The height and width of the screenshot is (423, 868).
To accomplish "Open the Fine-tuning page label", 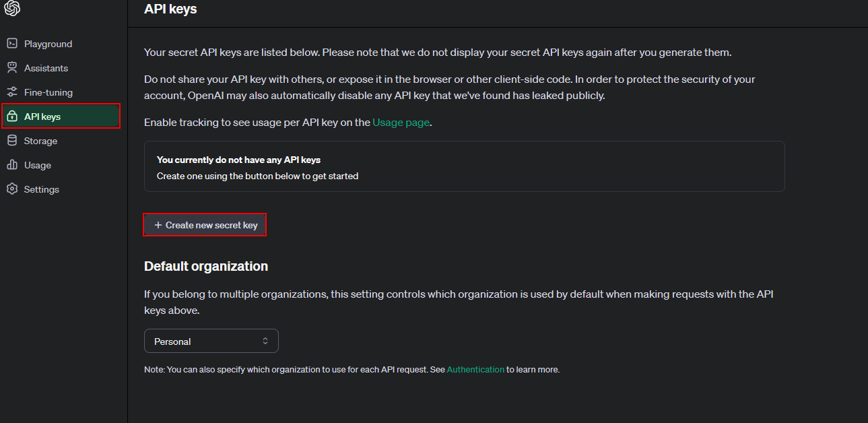I will [x=48, y=92].
